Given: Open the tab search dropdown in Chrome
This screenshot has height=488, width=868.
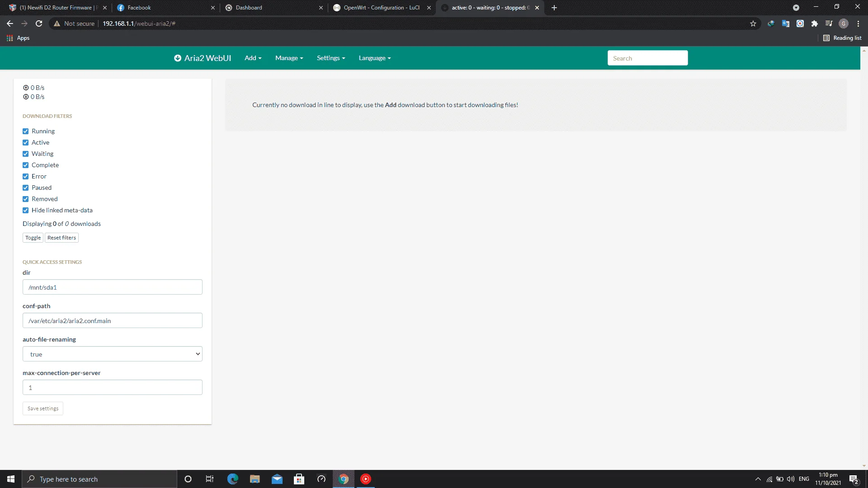Looking at the screenshot, I should [x=796, y=8].
